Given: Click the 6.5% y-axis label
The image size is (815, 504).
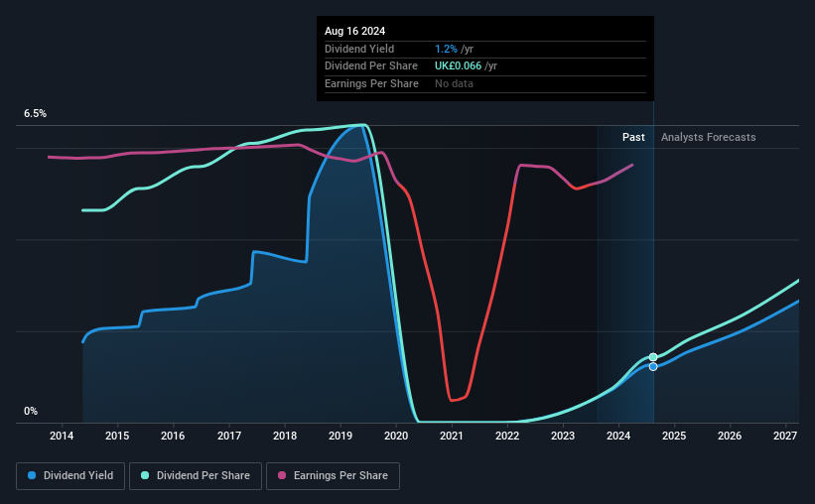Looking at the screenshot, I should pos(36,114).
